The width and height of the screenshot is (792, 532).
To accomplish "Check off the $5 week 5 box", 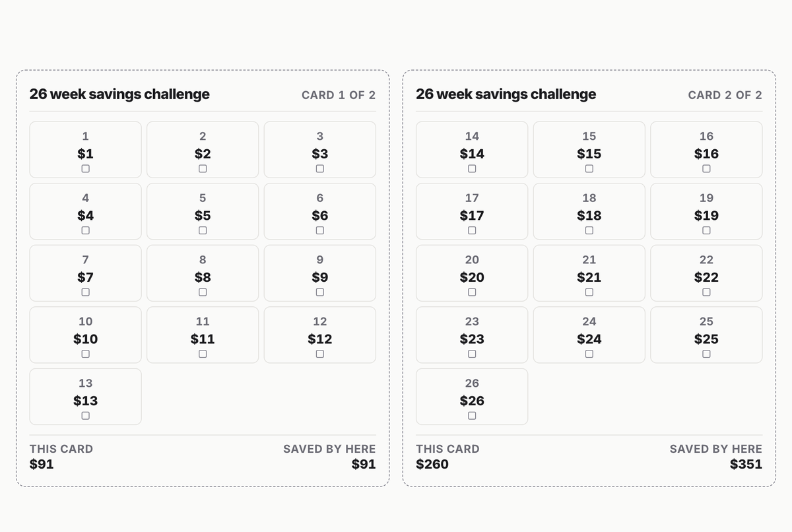I will click(203, 230).
